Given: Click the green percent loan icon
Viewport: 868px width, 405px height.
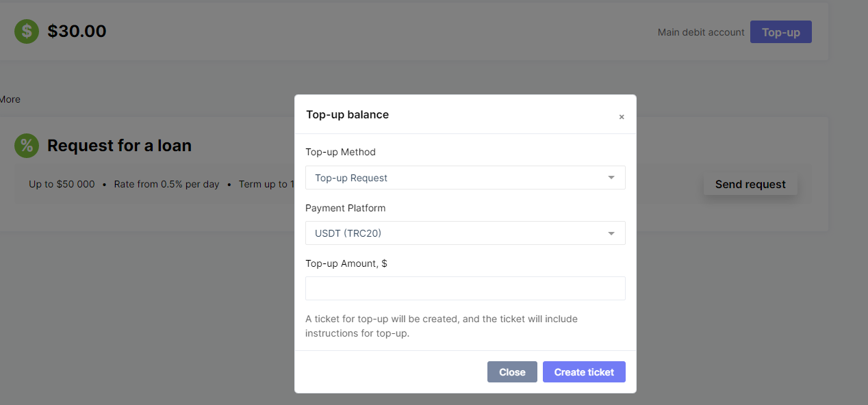Looking at the screenshot, I should click(27, 146).
